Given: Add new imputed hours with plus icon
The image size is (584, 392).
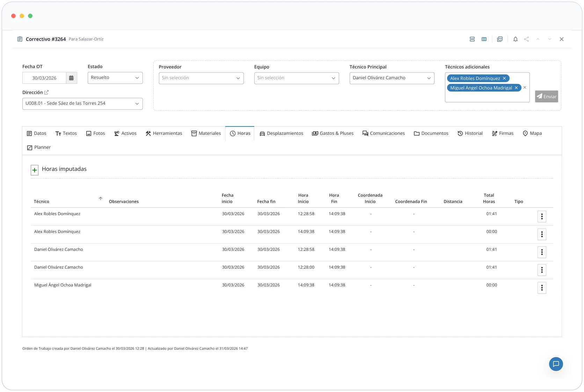Looking at the screenshot, I should [35, 170].
